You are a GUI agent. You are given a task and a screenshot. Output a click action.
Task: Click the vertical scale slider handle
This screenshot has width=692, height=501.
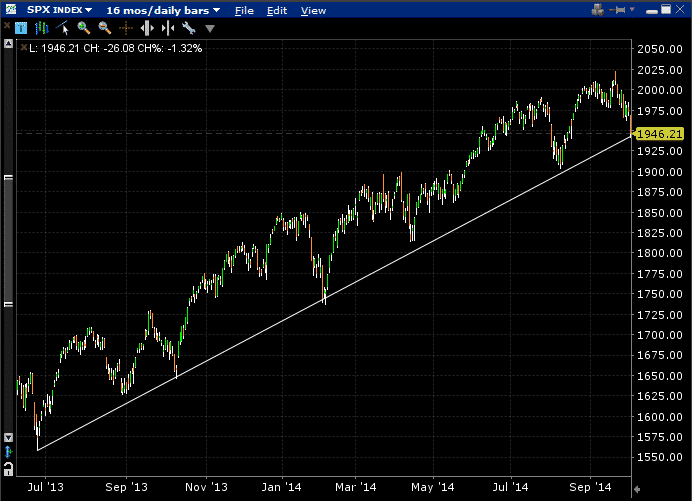pyautogui.click(x=8, y=241)
